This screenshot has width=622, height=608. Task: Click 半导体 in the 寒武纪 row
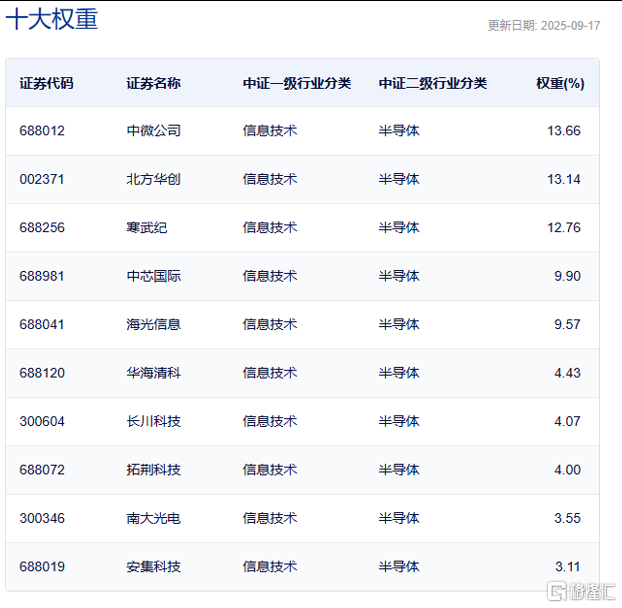(x=399, y=228)
